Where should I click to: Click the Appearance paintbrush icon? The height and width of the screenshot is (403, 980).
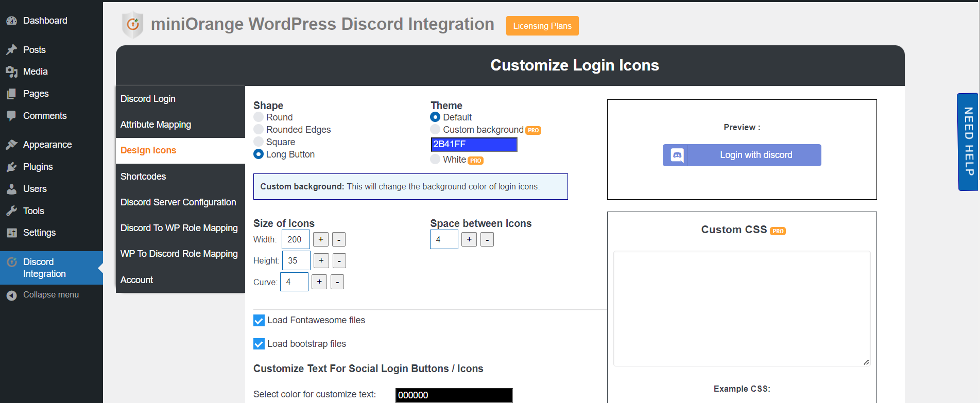coord(11,145)
